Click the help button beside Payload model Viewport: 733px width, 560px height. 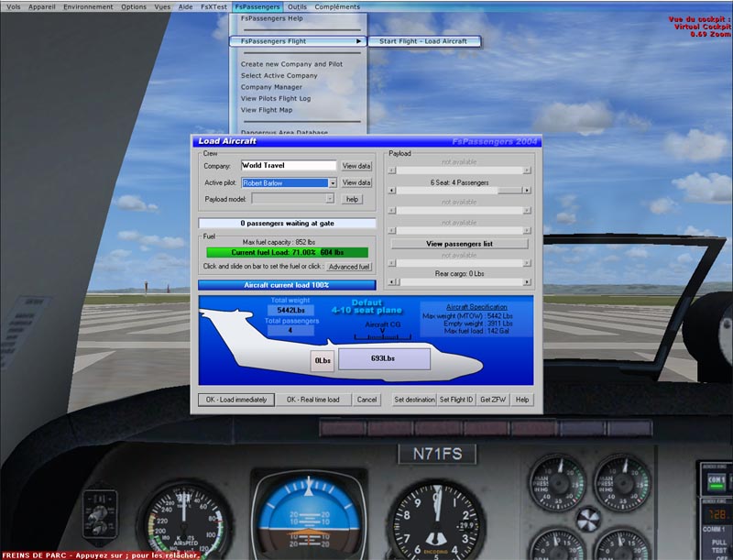click(x=352, y=199)
